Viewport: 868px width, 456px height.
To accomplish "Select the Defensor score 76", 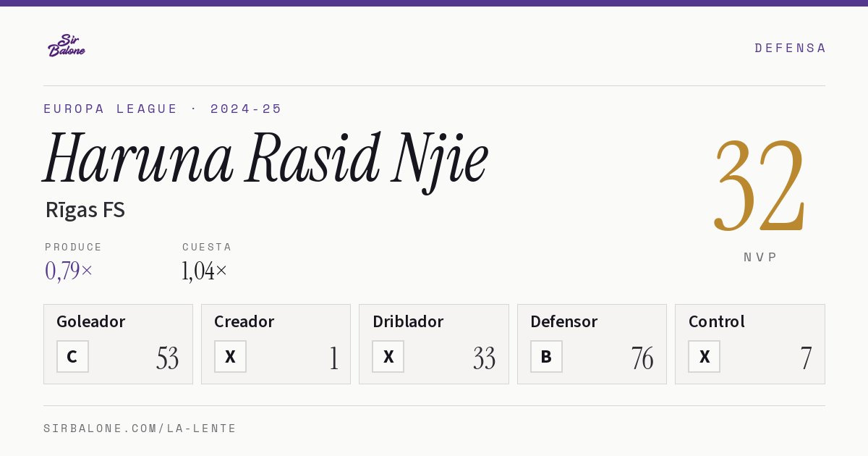I will point(642,358).
